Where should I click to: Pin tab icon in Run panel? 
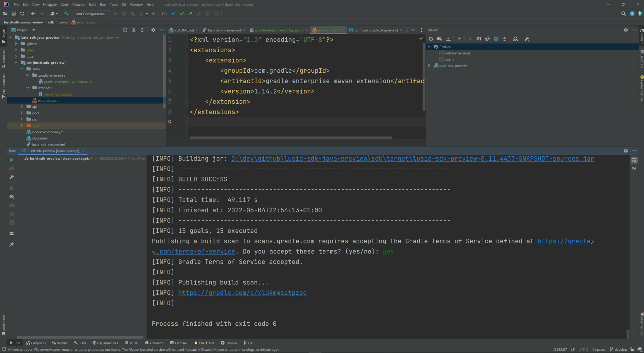[x=11, y=244]
